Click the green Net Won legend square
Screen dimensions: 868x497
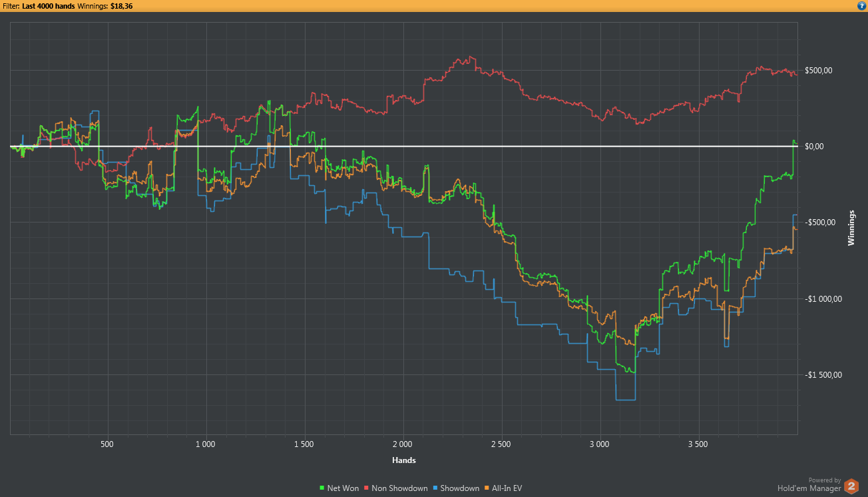click(323, 488)
